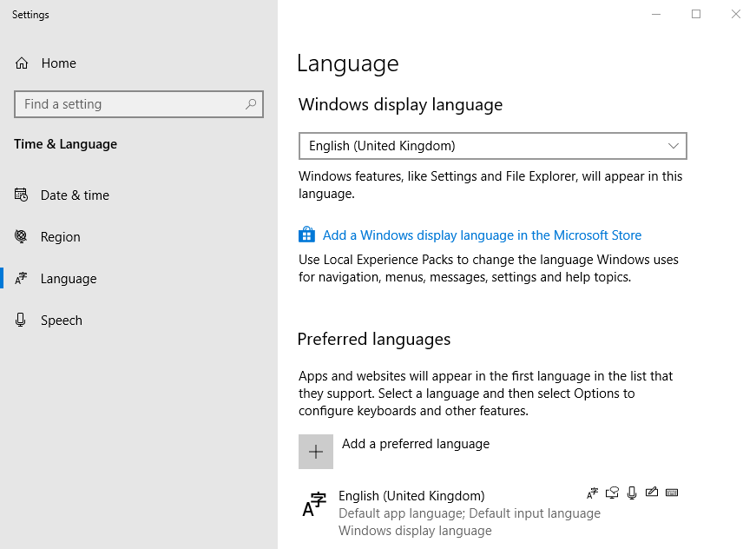Go to Home settings
The width and height of the screenshot is (756, 549).
pyautogui.click(x=139, y=63)
